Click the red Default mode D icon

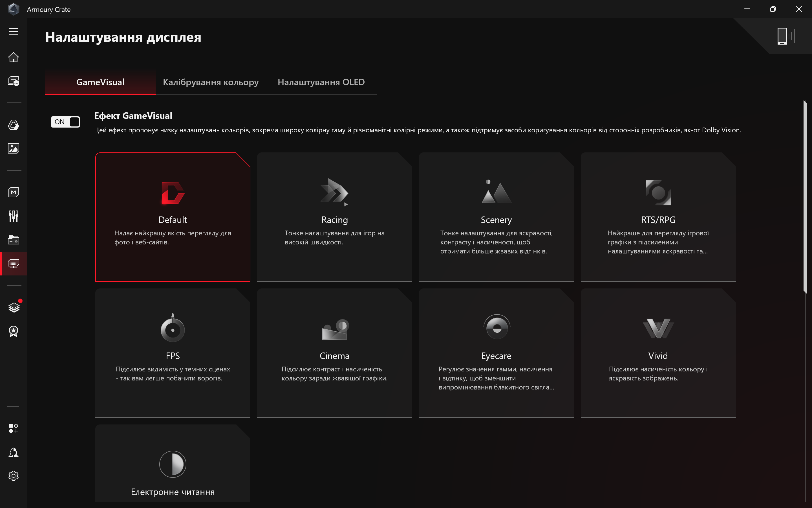coord(173,193)
